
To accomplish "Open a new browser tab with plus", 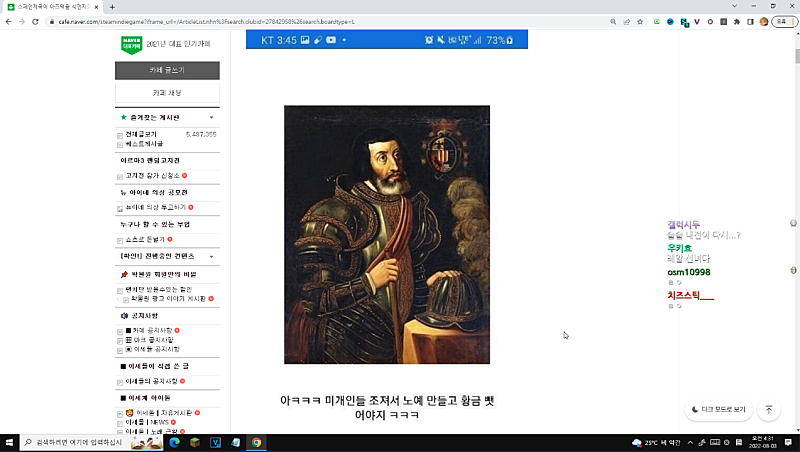I will coord(112,7).
